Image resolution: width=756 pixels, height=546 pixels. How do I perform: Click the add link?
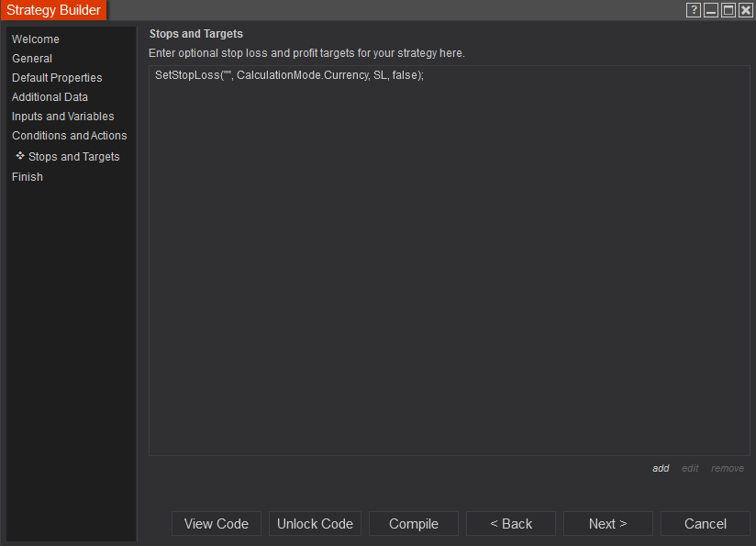(x=661, y=468)
